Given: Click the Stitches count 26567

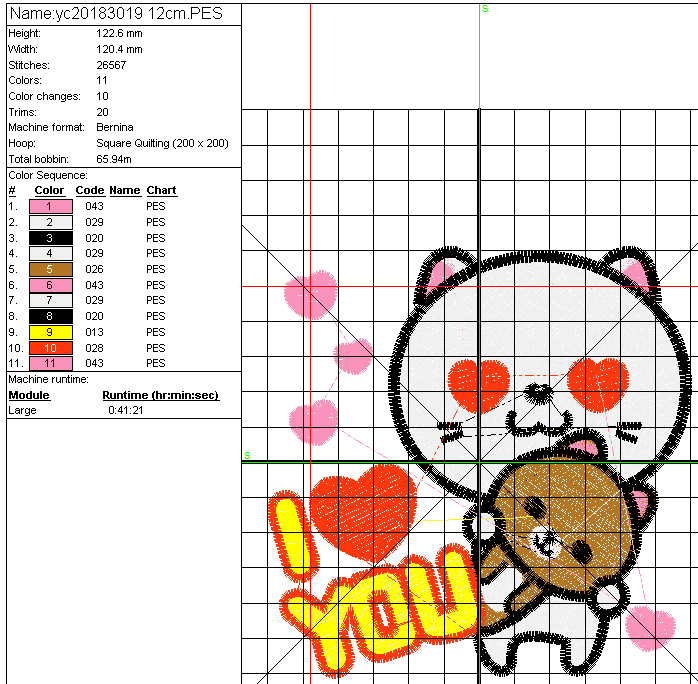Looking at the screenshot, I should 111,65.
